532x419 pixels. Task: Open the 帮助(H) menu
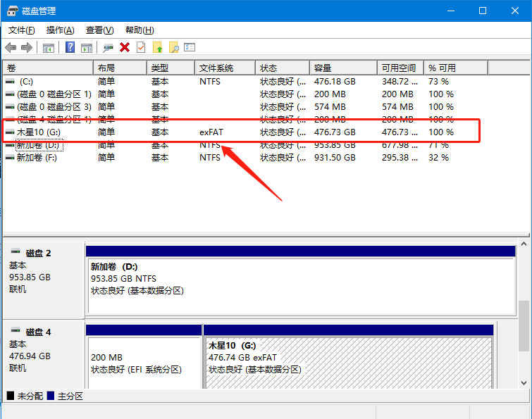[139, 30]
